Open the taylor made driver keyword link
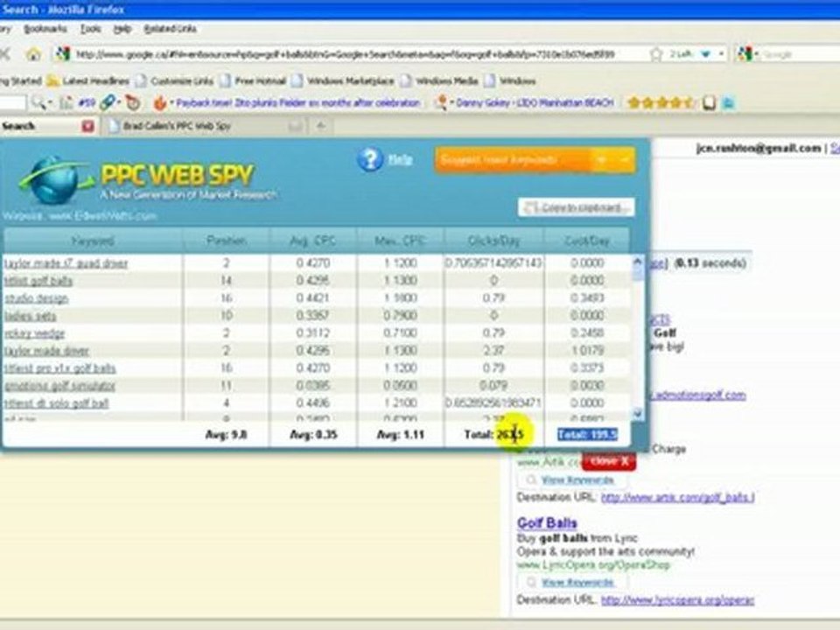The image size is (840, 630). coord(47,351)
